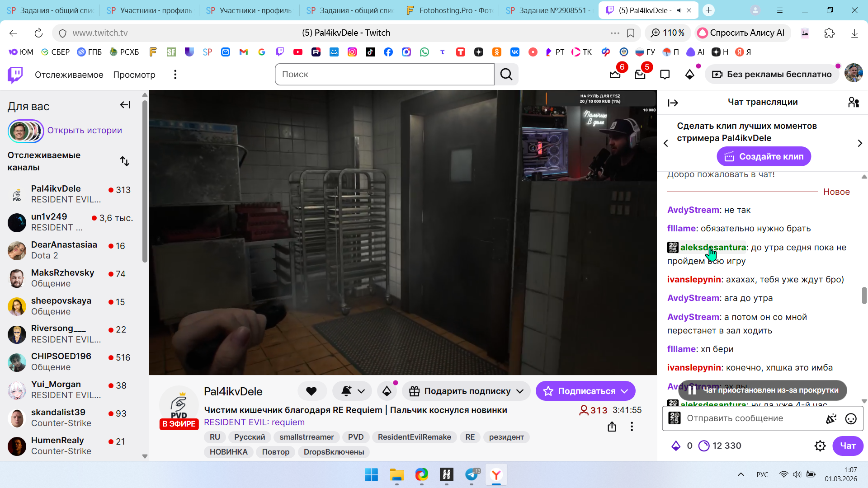Click the Создайте клип button
Image resolution: width=868 pixels, height=488 pixels.
(764, 157)
